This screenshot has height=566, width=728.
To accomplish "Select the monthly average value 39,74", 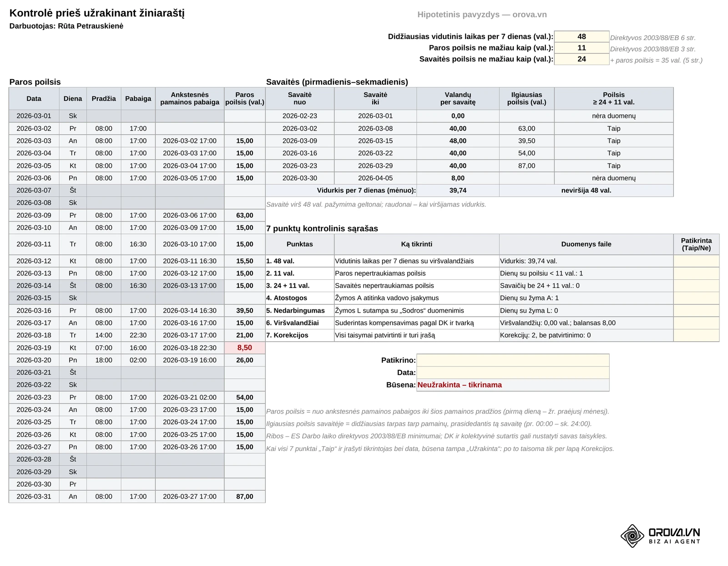I will click(x=458, y=191).
